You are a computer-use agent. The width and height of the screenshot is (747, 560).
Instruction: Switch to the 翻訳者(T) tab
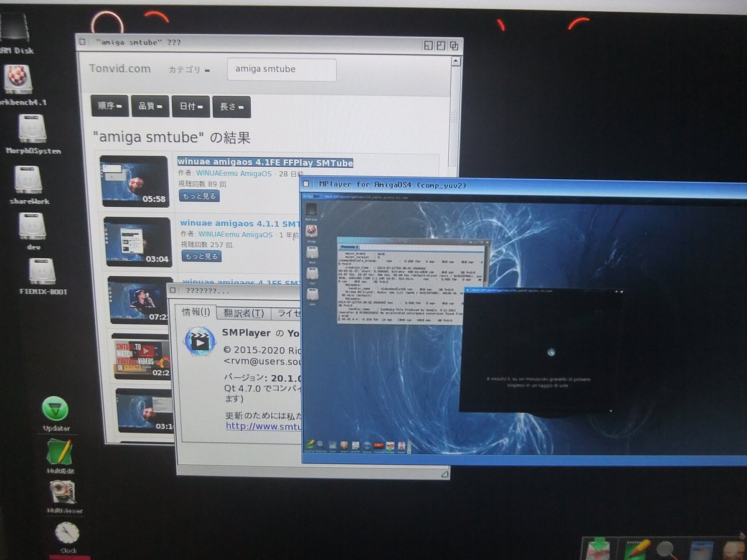[x=244, y=313]
